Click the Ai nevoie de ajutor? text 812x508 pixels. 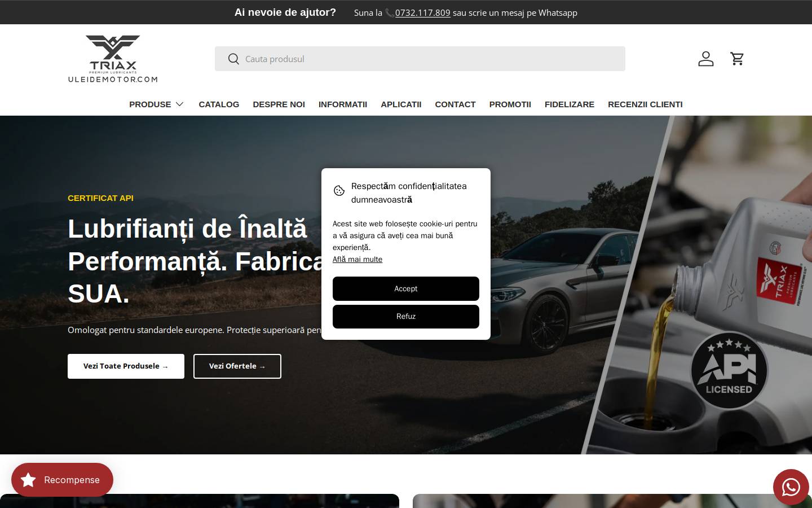(x=285, y=12)
